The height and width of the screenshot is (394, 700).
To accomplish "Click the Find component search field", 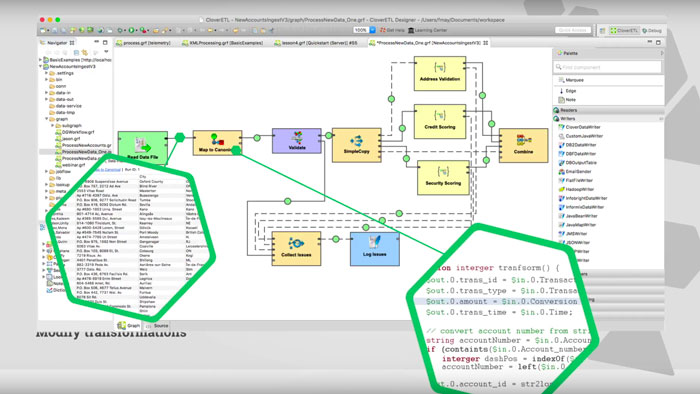I will (607, 67).
